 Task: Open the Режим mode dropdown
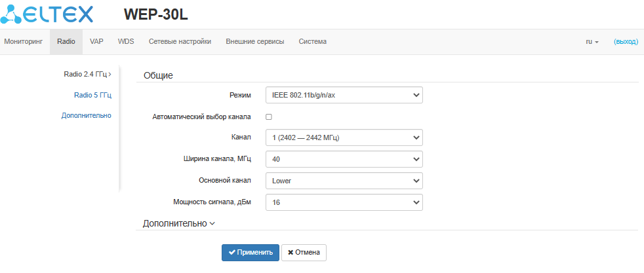(x=344, y=96)
